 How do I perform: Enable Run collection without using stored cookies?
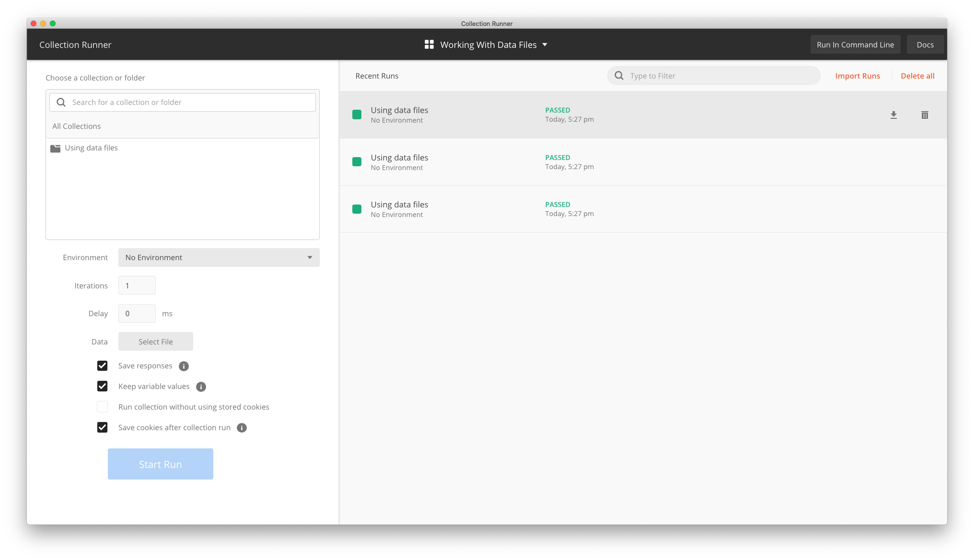pos(102,407)
